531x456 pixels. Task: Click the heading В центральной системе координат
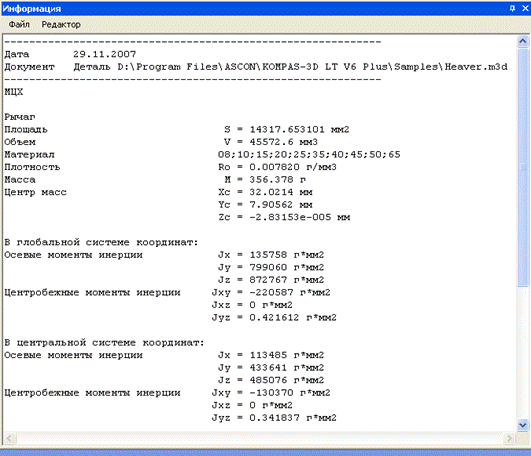pyautogui.click(x=104, y=342)
